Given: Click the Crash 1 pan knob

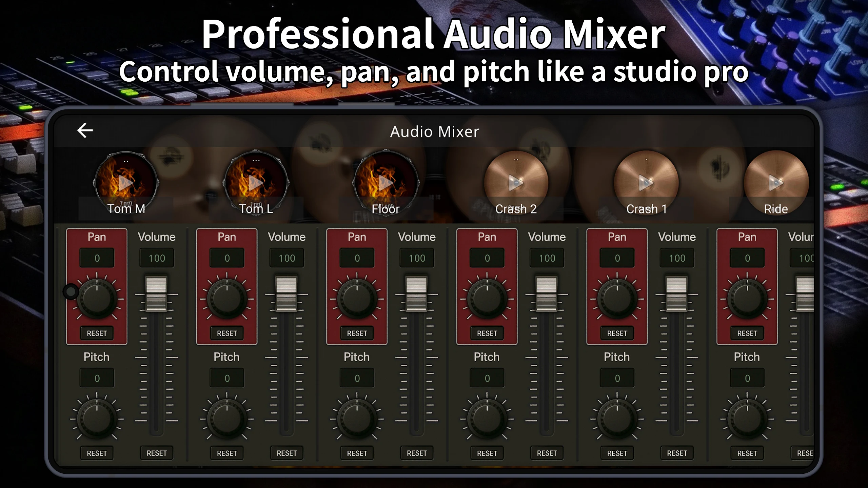Looking at the screenshot, I should pyautogui.click(x=617, y=299).
